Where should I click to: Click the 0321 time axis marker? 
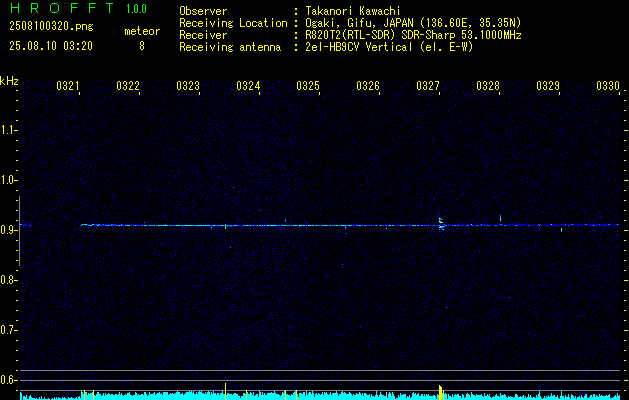(x=68, y=86)
